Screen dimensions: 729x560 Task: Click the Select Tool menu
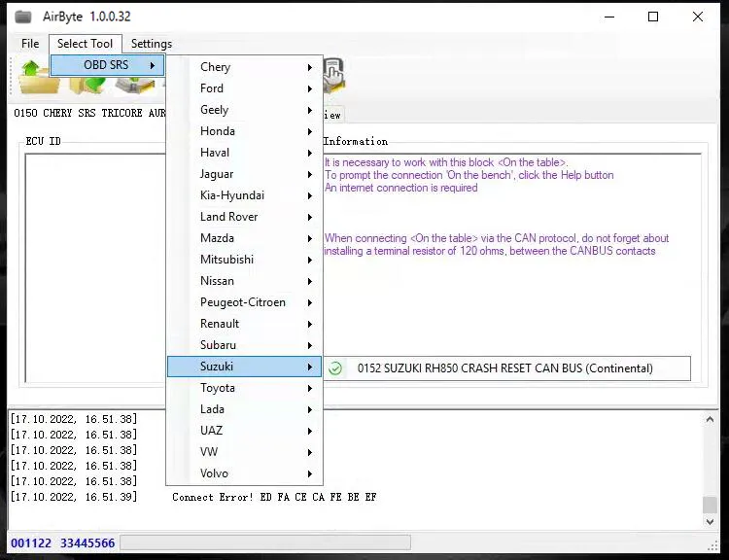coord(85,44)
